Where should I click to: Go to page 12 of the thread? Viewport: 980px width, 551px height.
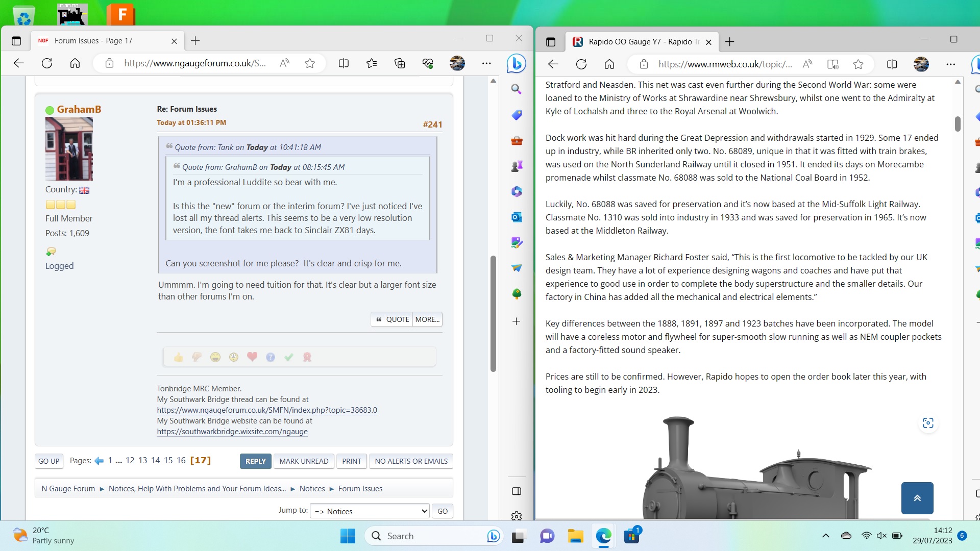[x=130, y=461]
